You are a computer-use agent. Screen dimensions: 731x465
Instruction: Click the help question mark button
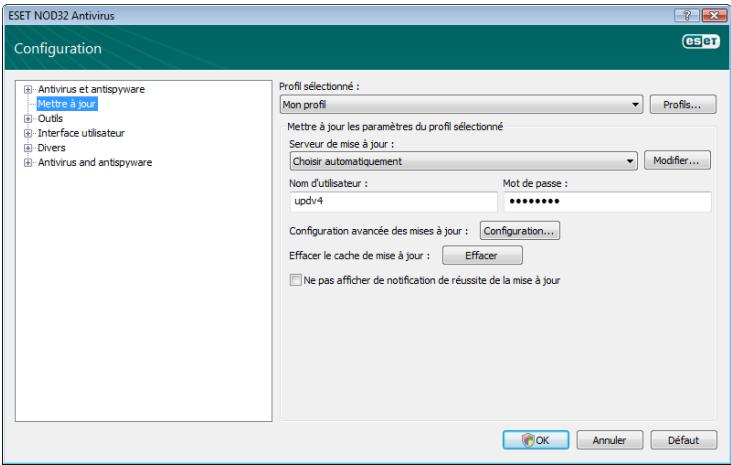coord(687,15)
